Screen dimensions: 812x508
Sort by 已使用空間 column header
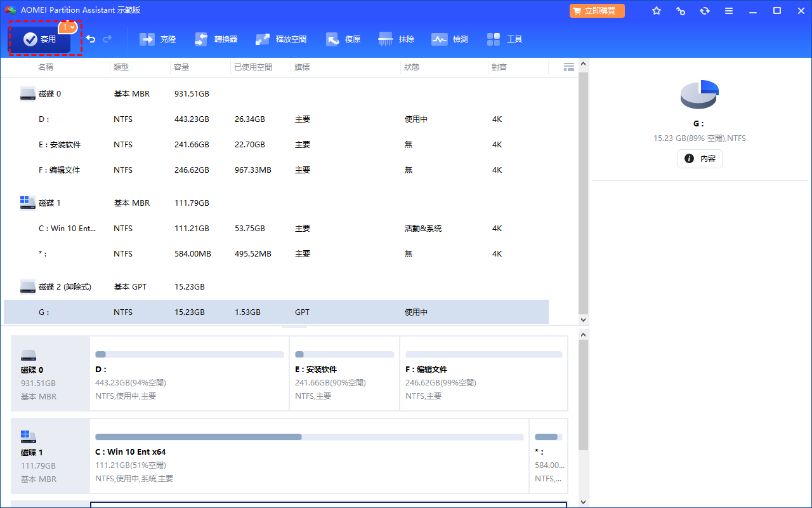coord(253,67)
